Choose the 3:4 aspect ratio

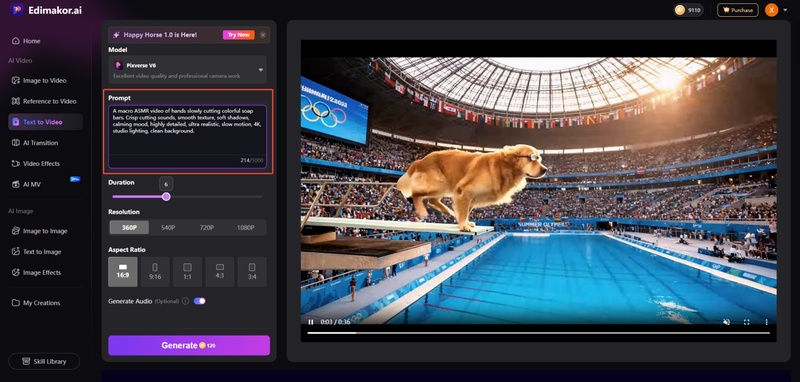252,271
